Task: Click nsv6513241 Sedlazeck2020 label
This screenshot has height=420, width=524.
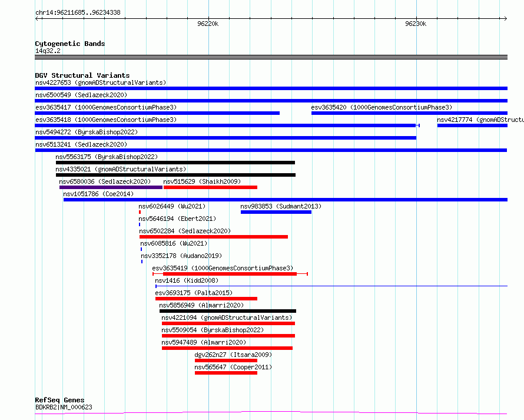Action: (81, 144)
